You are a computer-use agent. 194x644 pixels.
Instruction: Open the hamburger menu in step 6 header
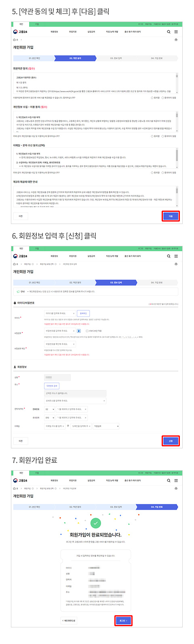pyautogui.click(x=176, y=256)
